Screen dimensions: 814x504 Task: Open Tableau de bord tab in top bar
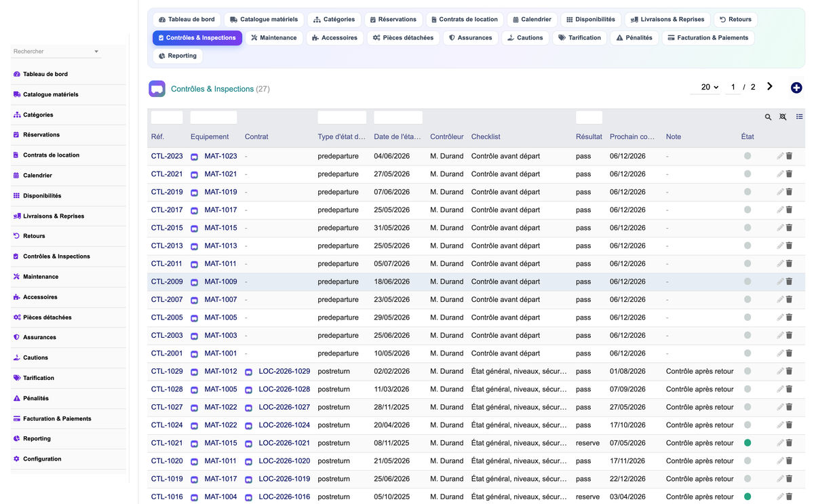187,20
